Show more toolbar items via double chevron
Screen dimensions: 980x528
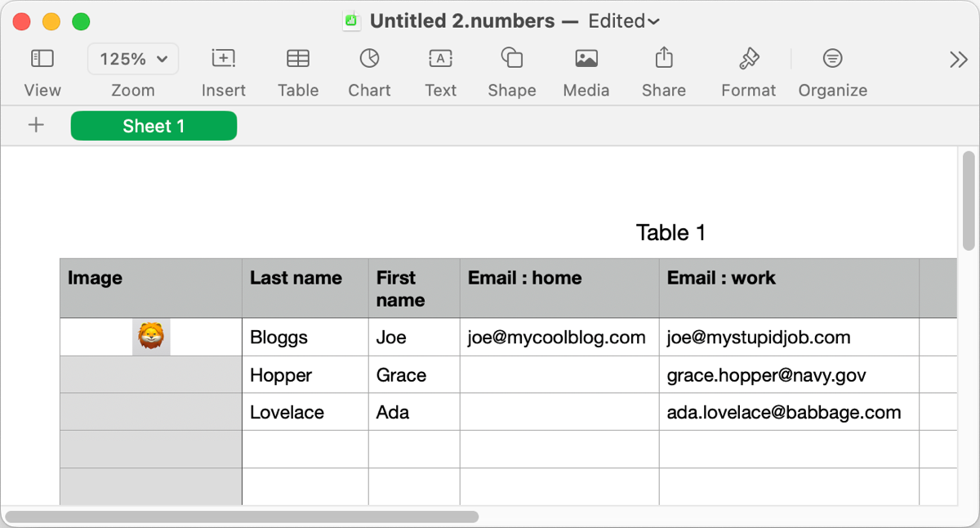click(958, 60)
